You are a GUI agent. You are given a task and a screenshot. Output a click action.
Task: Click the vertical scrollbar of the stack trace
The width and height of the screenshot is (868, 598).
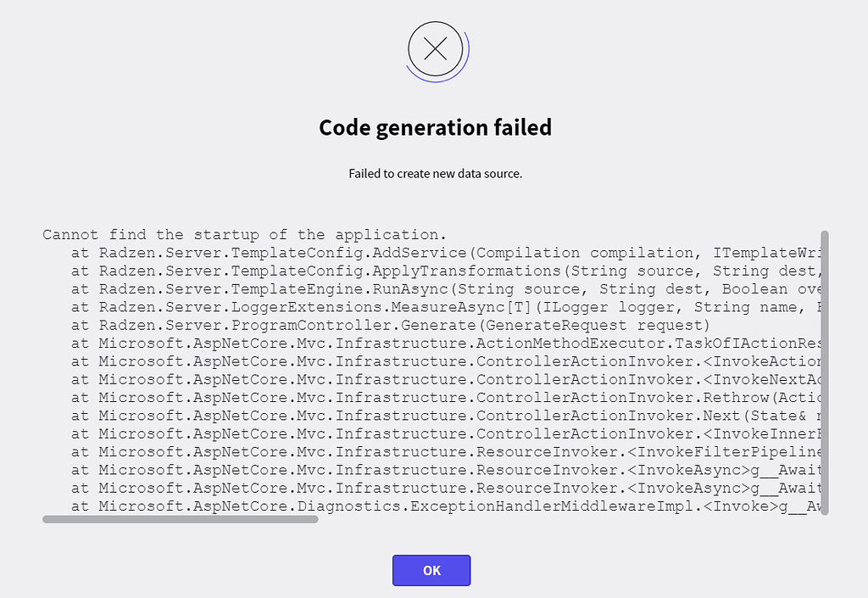click(825, 373)
